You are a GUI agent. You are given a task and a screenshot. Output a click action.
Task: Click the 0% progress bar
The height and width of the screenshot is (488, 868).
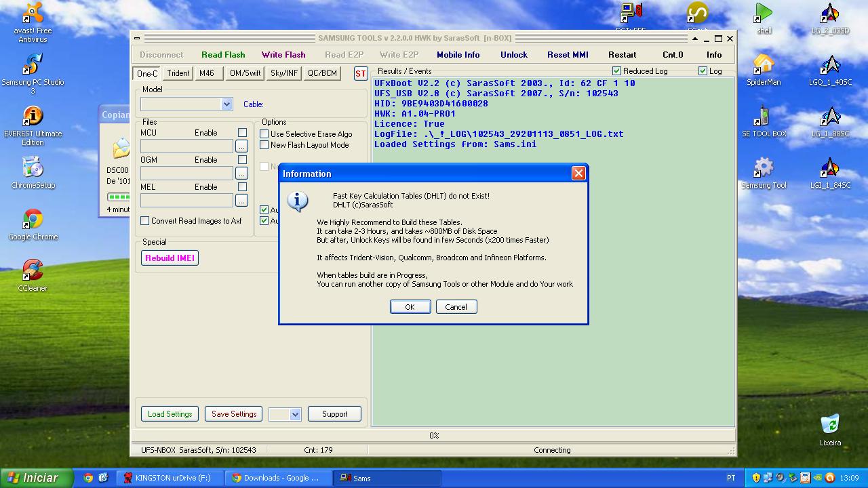[433, 436]
